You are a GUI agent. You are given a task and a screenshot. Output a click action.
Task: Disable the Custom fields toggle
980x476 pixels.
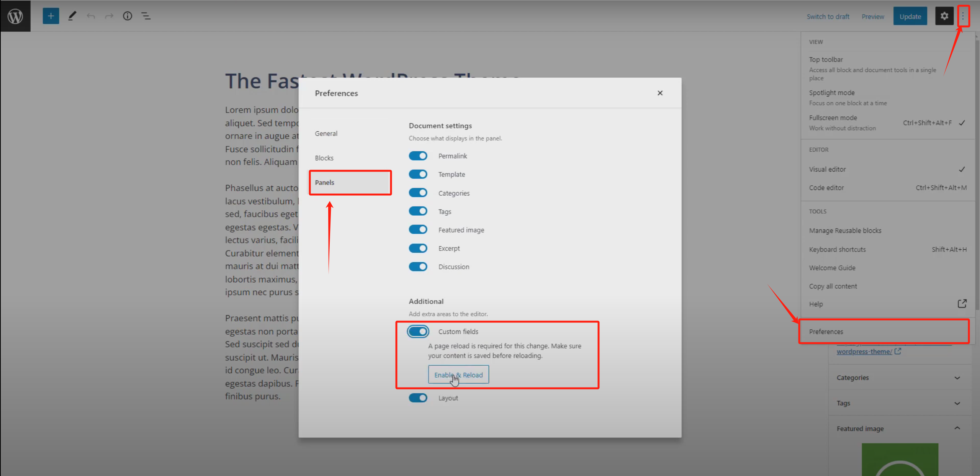[x=417, y=331]
